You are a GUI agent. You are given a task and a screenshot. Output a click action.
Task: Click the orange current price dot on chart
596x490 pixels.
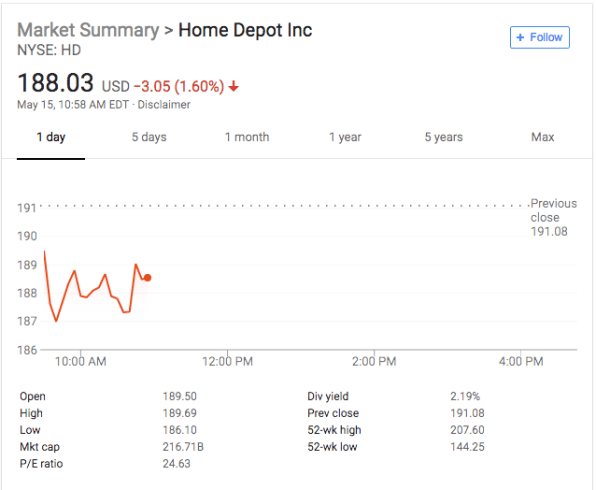[x=147, y=278]
